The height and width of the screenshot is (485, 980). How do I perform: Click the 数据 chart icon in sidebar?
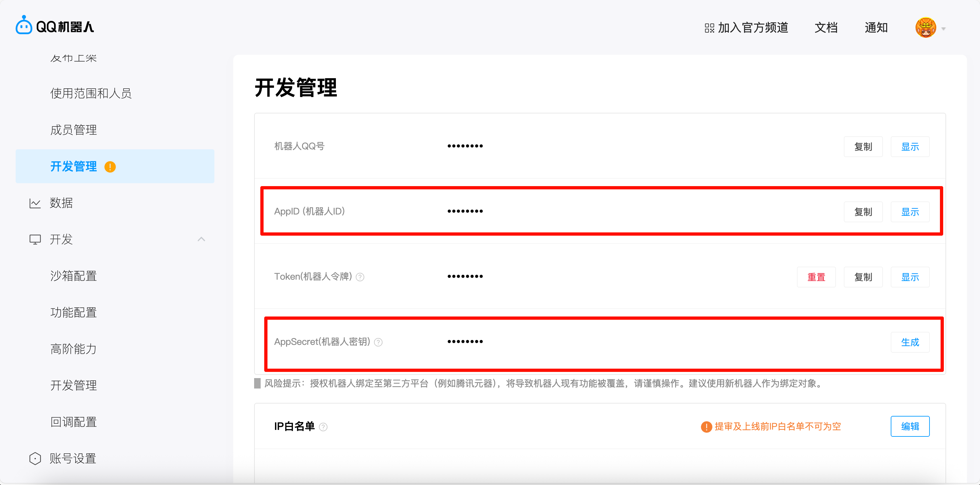click(x=35, y=203)
